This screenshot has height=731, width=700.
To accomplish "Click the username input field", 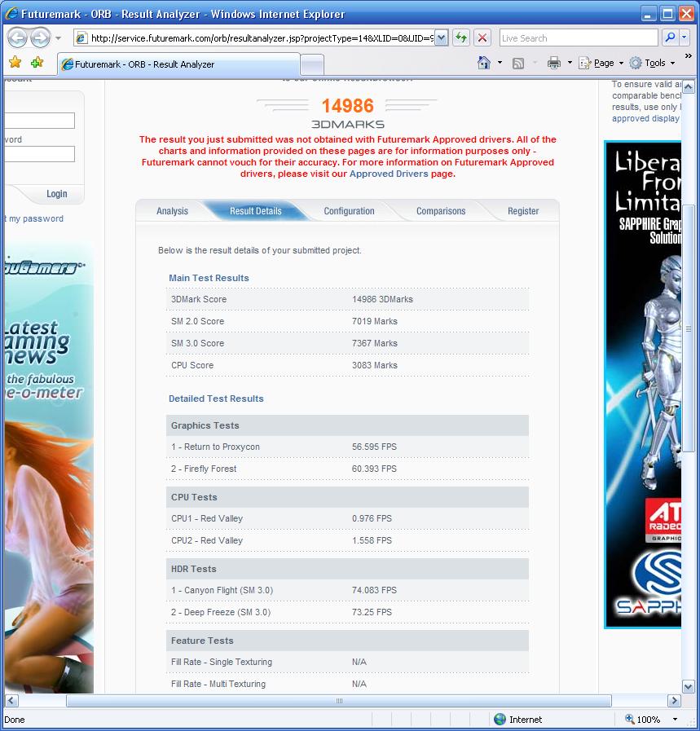I will click(39, 121).
